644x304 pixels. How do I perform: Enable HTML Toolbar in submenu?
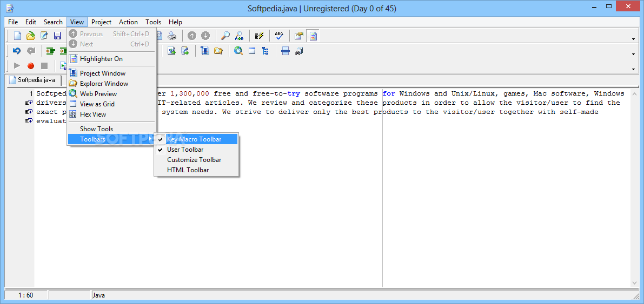coord(196,170)
